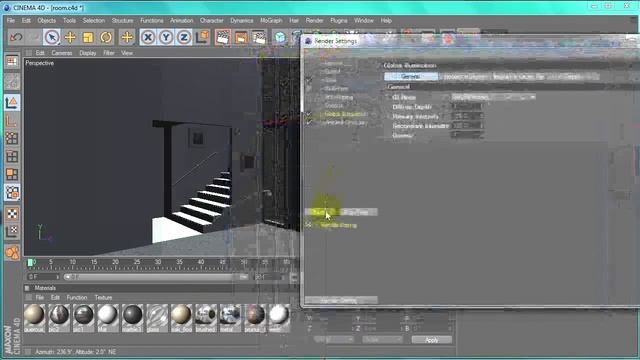Click the orange L-shaped axis tool icon

click(x=12, y=120)
